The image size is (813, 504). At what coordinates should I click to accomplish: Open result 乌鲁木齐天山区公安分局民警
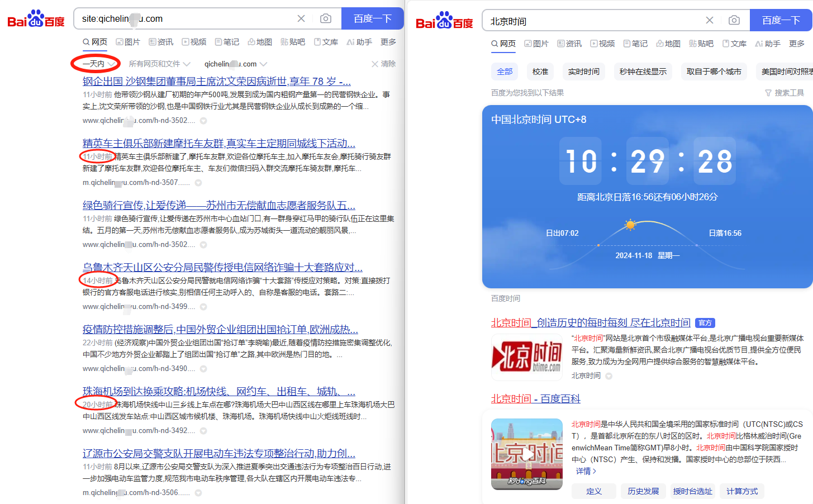222,268
